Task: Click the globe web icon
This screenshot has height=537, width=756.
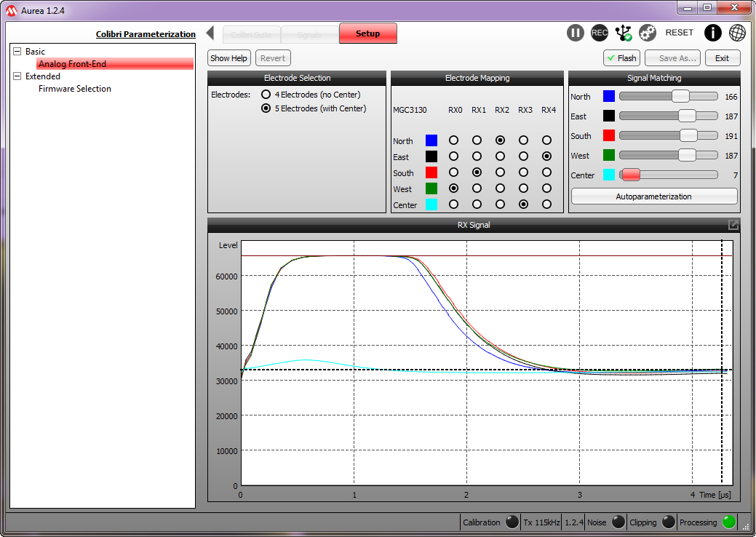Action: [737, 33]
